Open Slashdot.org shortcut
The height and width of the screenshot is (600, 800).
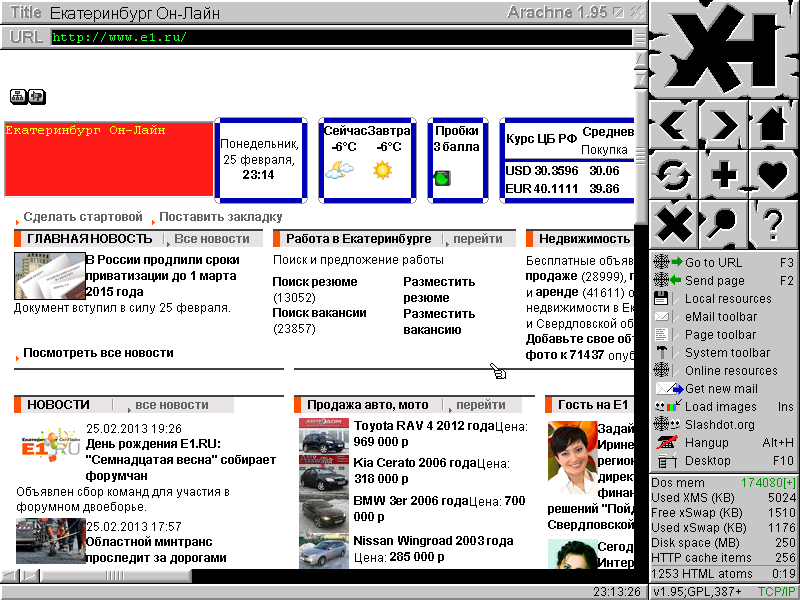click(723, 424)
